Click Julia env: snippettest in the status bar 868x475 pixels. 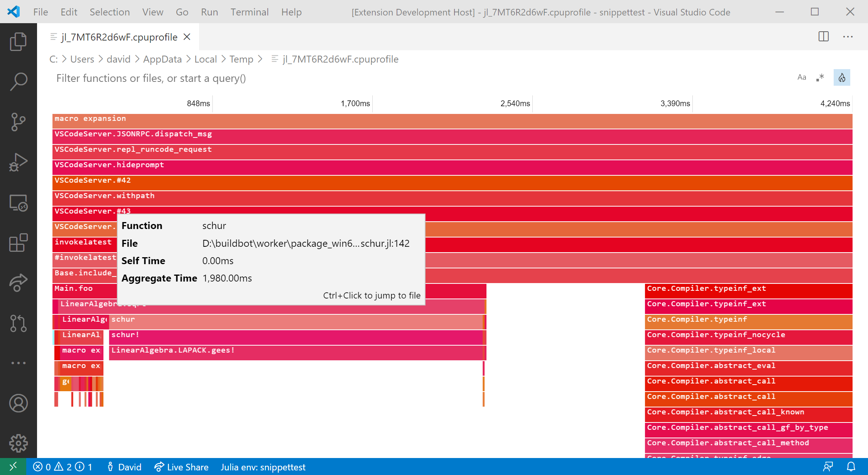tap(263, 467)
